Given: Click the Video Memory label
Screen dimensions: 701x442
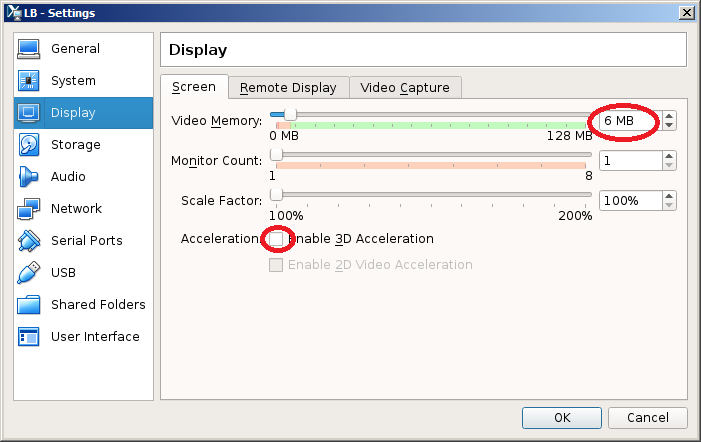Looking at the screenshot, I should coord(217,121).
